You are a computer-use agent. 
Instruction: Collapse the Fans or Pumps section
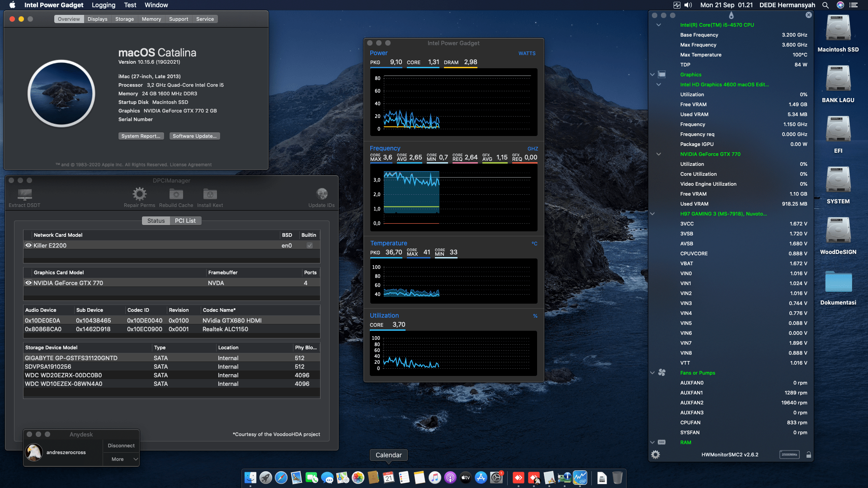click(652, 373)
